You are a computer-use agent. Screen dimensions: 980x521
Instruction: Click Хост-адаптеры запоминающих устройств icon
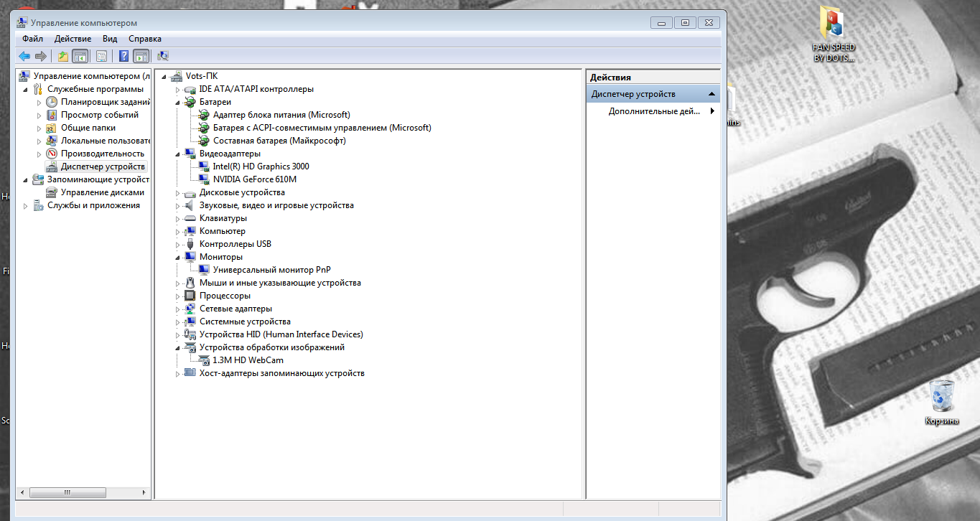(190, 373)
